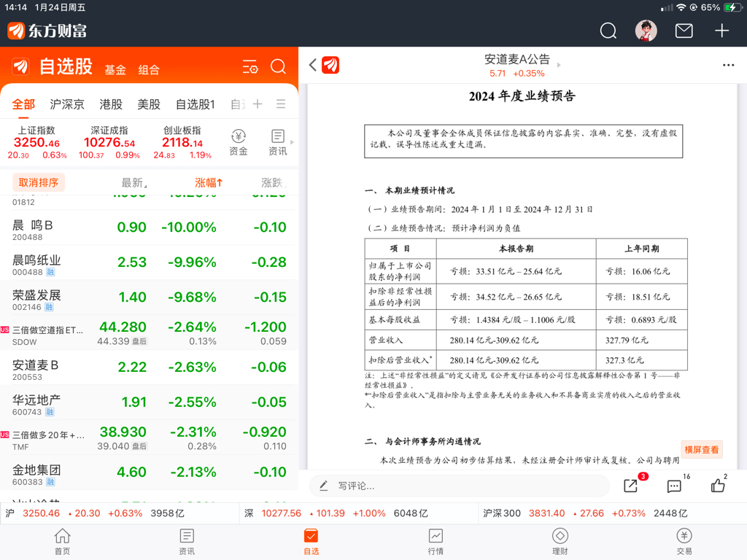Tap 自选股 title logo icon

click(x=20, y=66)
